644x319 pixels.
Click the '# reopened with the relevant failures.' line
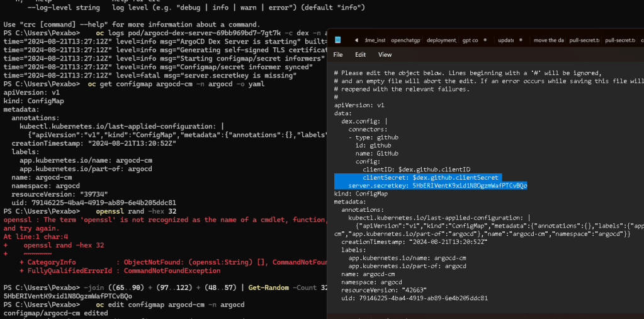[x=402, y=89]
